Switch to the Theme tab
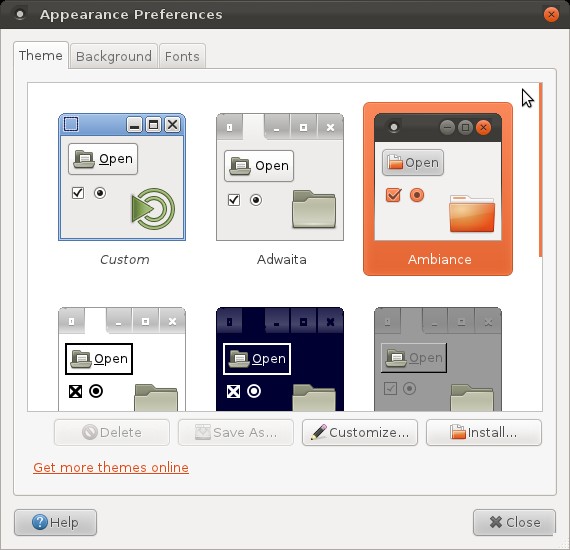This screenshot has width=570, height=550. (x=41, y=55)
